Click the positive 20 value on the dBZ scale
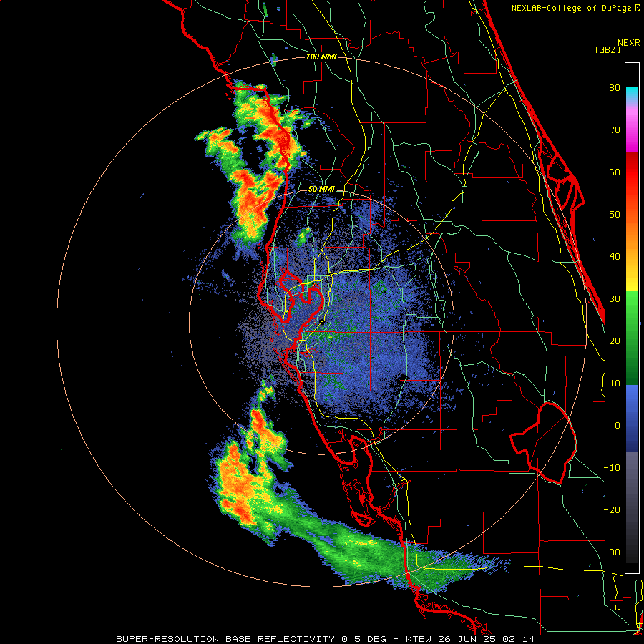 pos(615,341)
